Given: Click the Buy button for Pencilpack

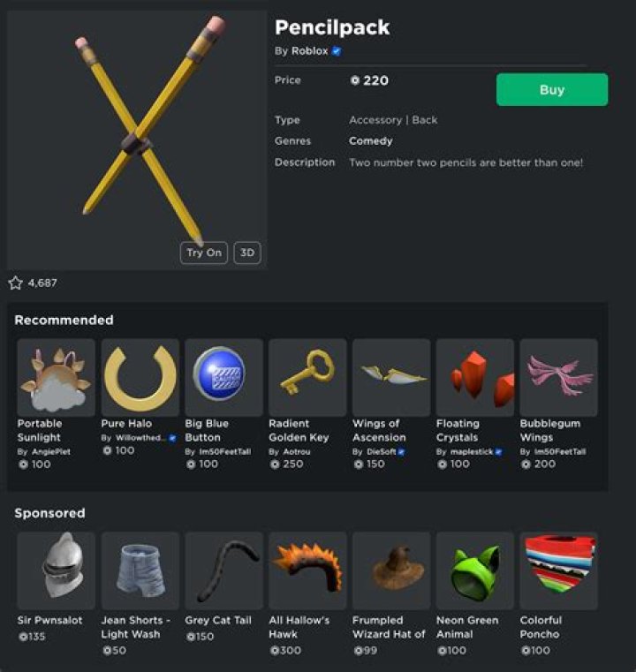Looking at the screenshot, I should coord(551,89).
